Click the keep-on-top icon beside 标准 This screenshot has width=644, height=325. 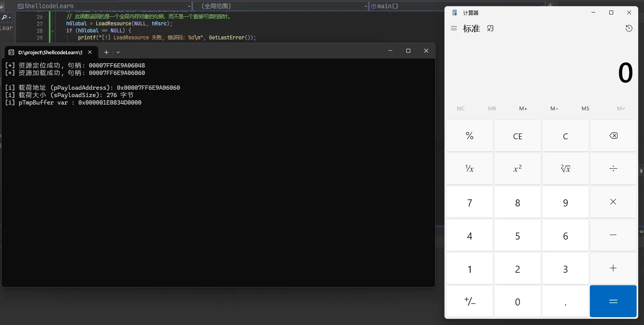[490, 28]
